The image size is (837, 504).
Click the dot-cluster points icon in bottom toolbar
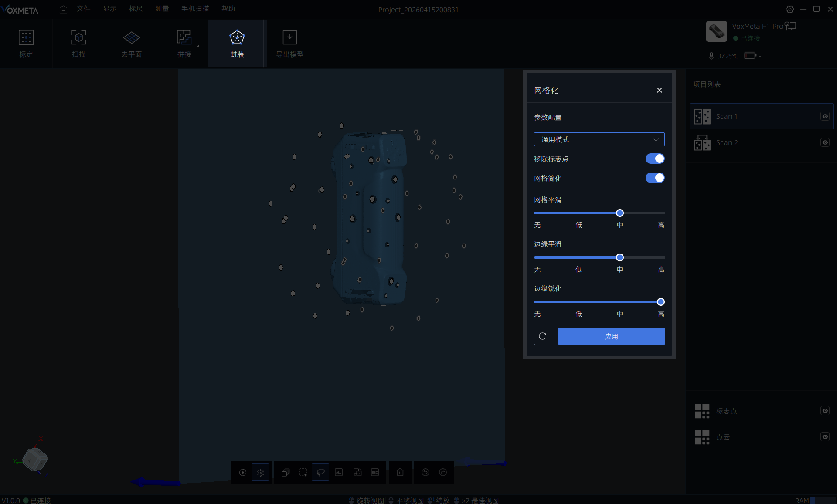261,473
